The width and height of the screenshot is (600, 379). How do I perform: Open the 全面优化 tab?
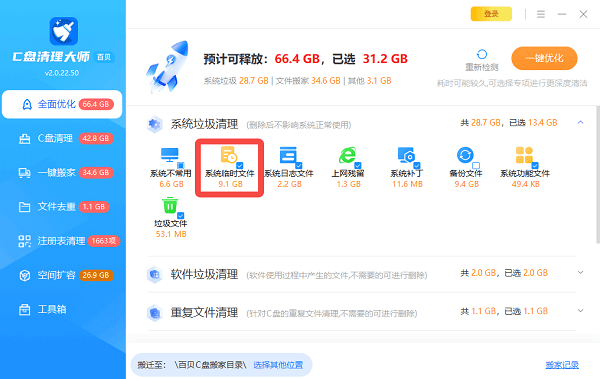tap(62, 104)
